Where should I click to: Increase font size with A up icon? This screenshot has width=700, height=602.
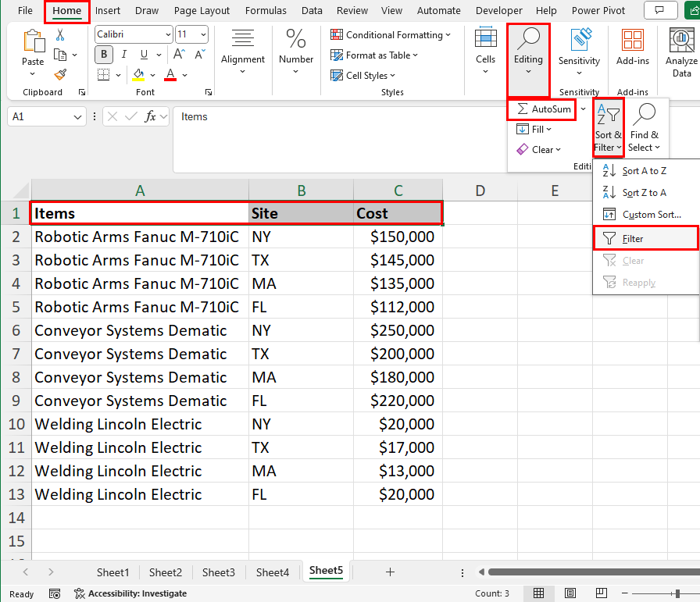[x=179, y=55]
